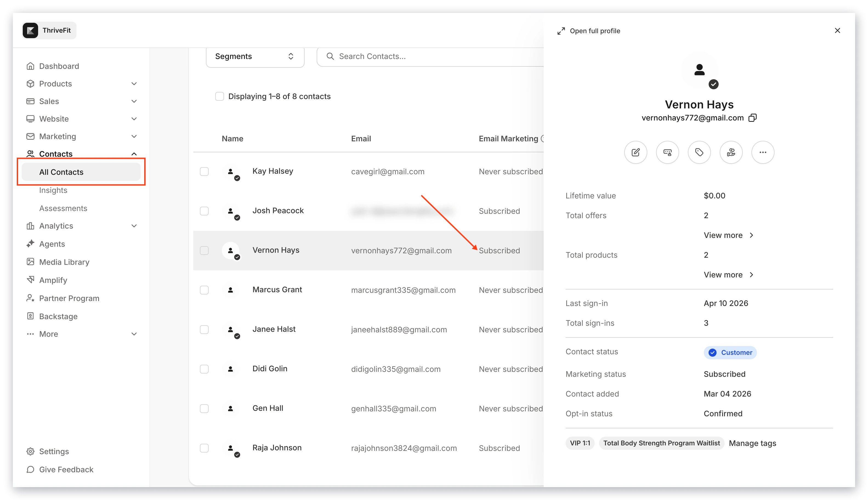
Task: Click the Analytics chart icon
Action: click(x=30, y=226)
